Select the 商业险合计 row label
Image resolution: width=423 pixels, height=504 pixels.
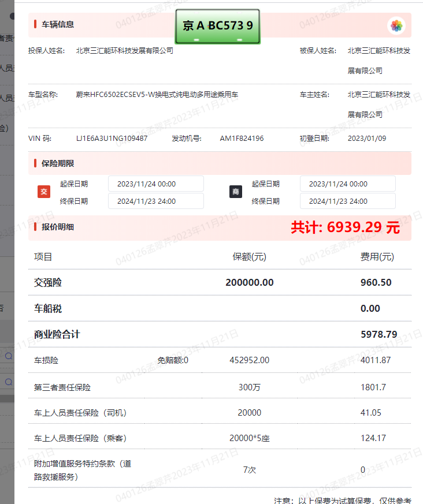coord(57,334)
